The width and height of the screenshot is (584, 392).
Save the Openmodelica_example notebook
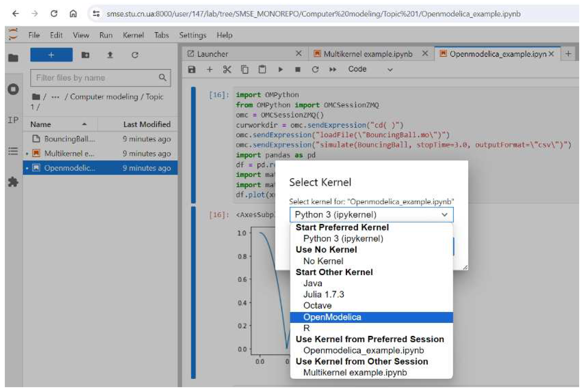point(192,69)
